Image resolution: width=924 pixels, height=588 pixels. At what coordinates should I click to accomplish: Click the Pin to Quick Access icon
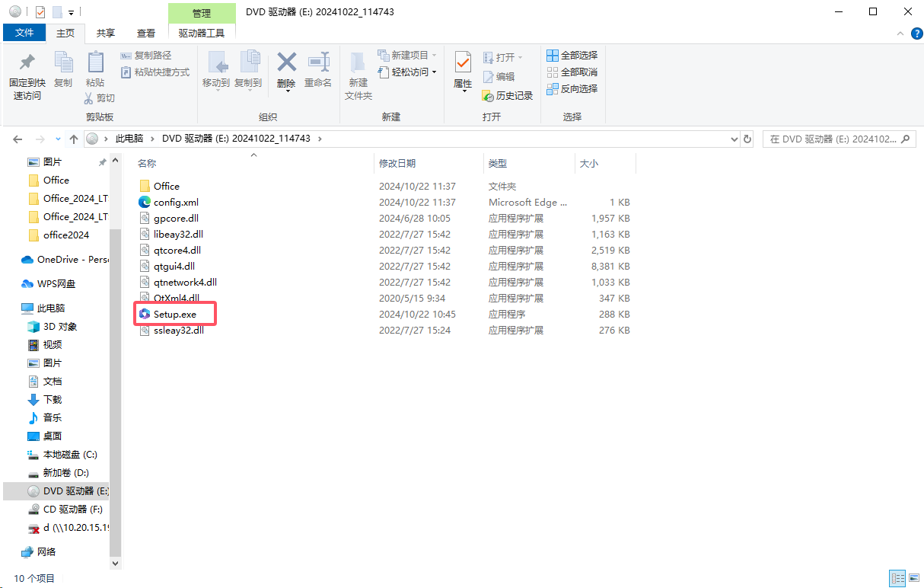point(27,62)
